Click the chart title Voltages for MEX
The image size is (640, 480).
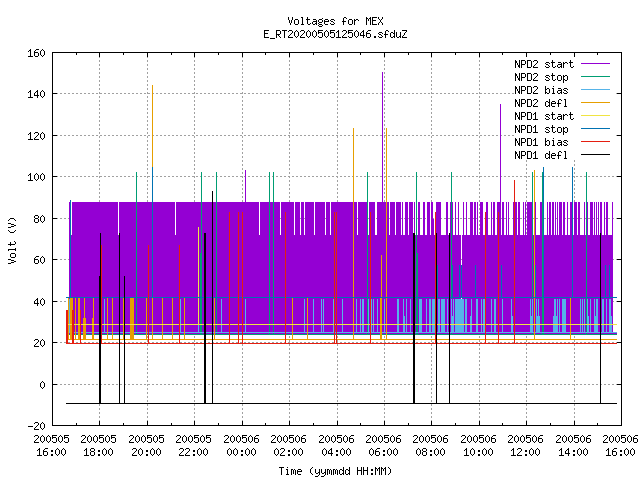(x=335, y=21)
